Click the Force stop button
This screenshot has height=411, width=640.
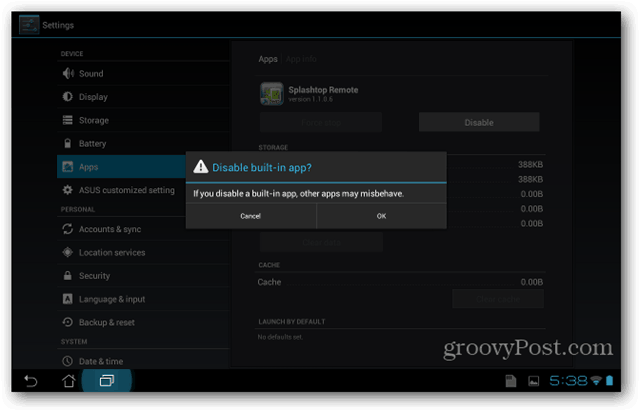coord(321,122)
